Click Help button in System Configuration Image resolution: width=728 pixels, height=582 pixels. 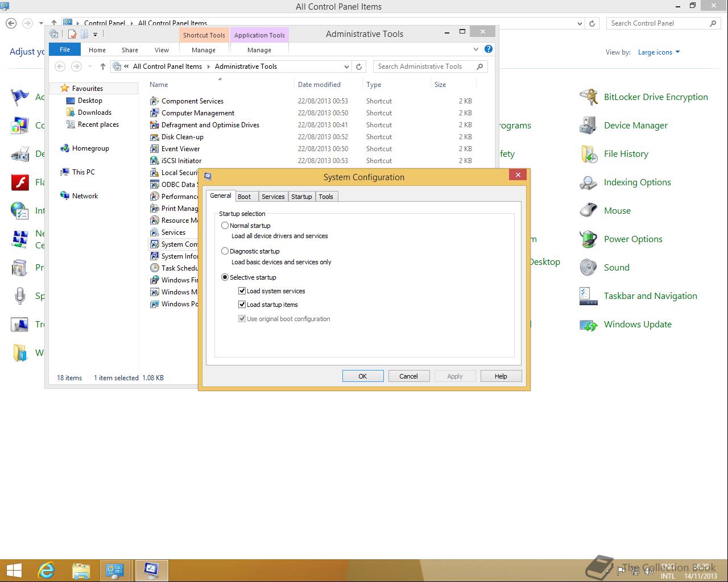501,376
